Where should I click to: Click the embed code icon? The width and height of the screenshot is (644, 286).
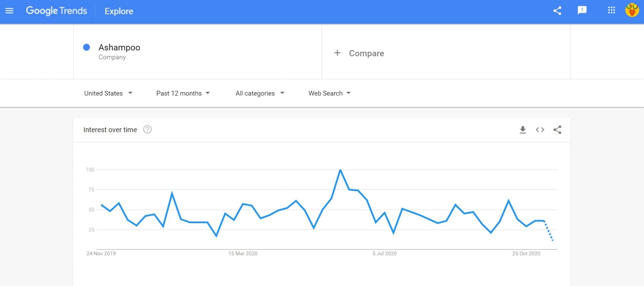(x=540, y=130)
